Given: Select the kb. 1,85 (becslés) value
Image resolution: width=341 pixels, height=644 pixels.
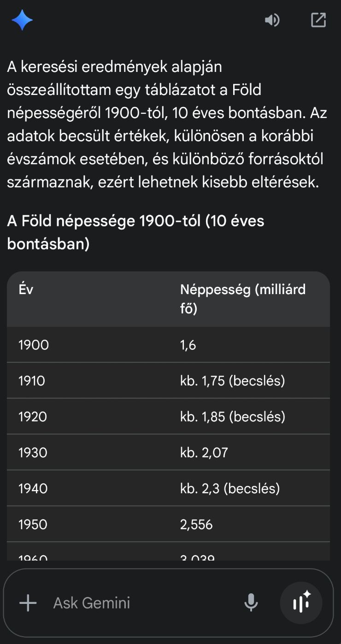Looking at the screenshot, I should (x=233, y=417).
